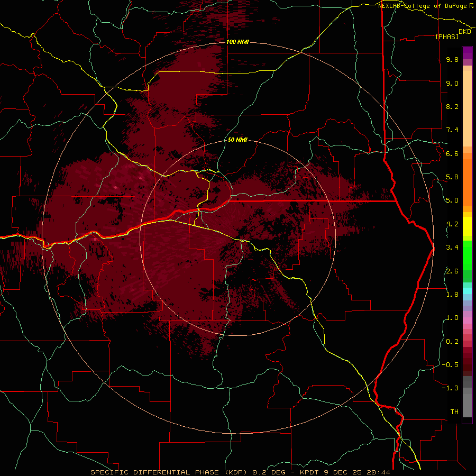476x476 pixels.
Task: Click the 5.8 scale value label
Action: click(x=452, y=177)
